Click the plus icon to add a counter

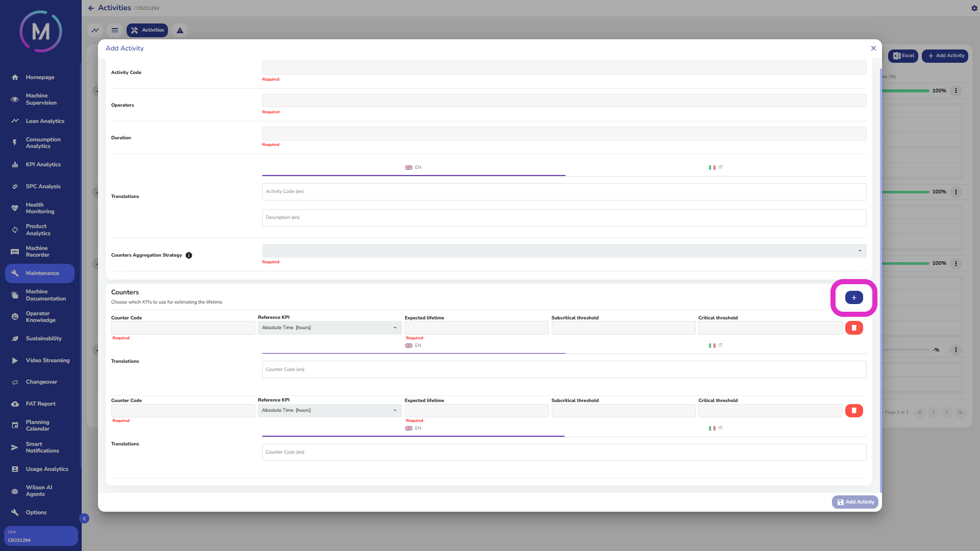(853, 297)
